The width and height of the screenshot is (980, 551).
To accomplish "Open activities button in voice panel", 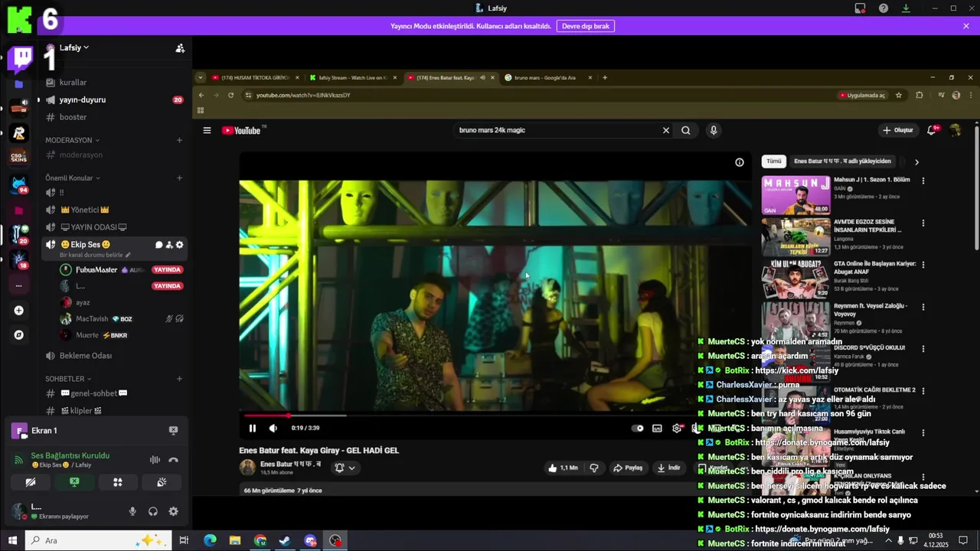I will click(118, 482).
